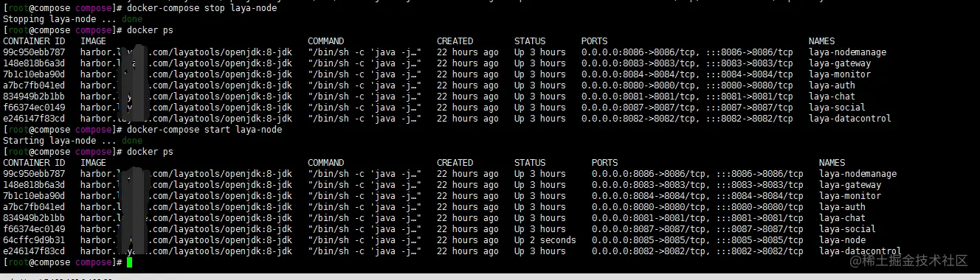Select 148e818b6a3d in the listing after the start command

click(34, 185)
